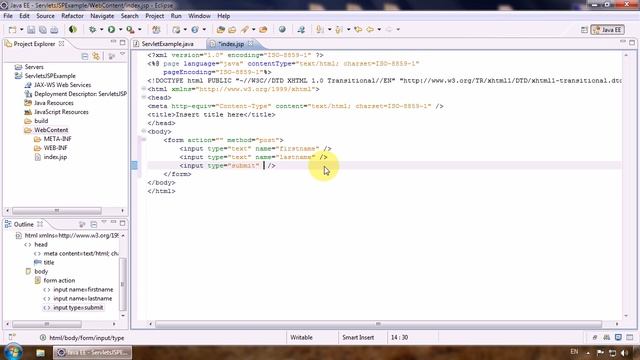Viewport: 640px width, 360px height.
Task: Select Java Resources node
Action: coord(54,102)
